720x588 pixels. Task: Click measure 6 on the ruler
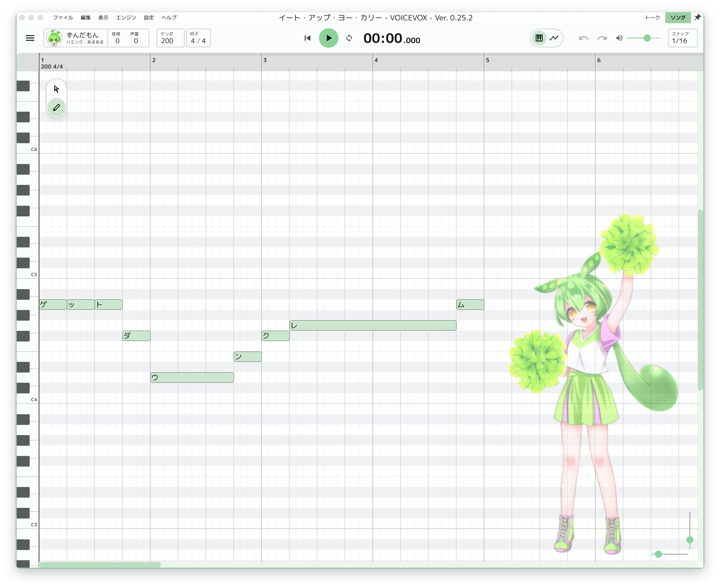[599, 60]
